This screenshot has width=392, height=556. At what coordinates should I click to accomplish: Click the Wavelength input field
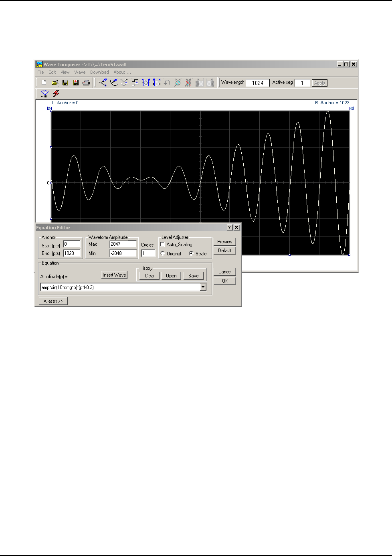click(x=258, y=83)
